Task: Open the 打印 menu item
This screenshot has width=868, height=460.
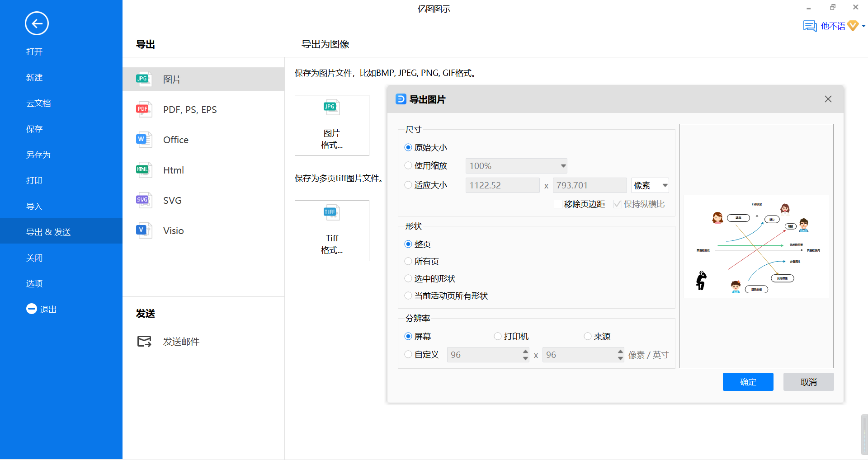Action: coord(34,181)
